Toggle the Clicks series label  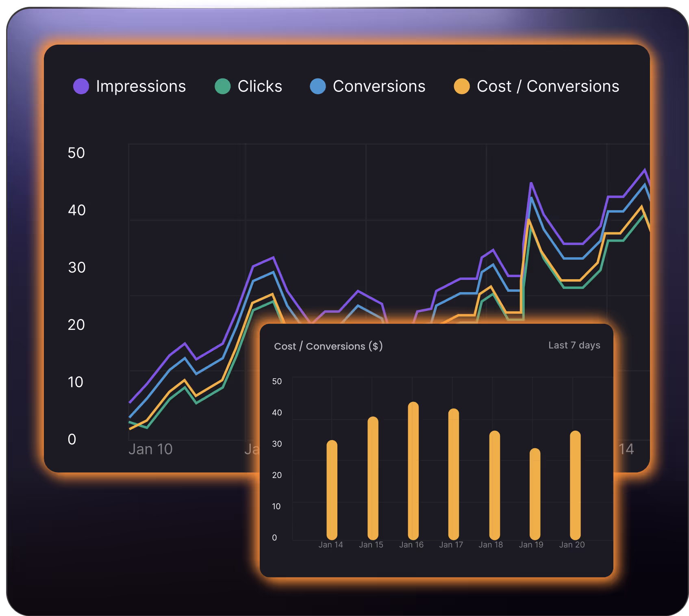pyautogui.click(x=260, y=86)
